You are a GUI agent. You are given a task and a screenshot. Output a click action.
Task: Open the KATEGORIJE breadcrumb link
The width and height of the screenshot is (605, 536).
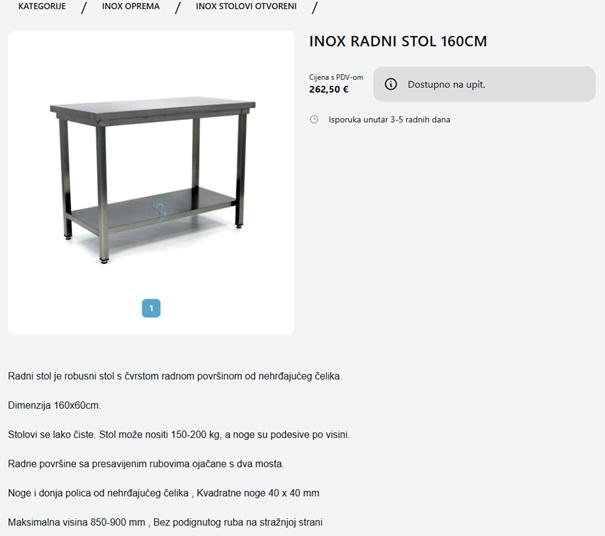(42, 6)
